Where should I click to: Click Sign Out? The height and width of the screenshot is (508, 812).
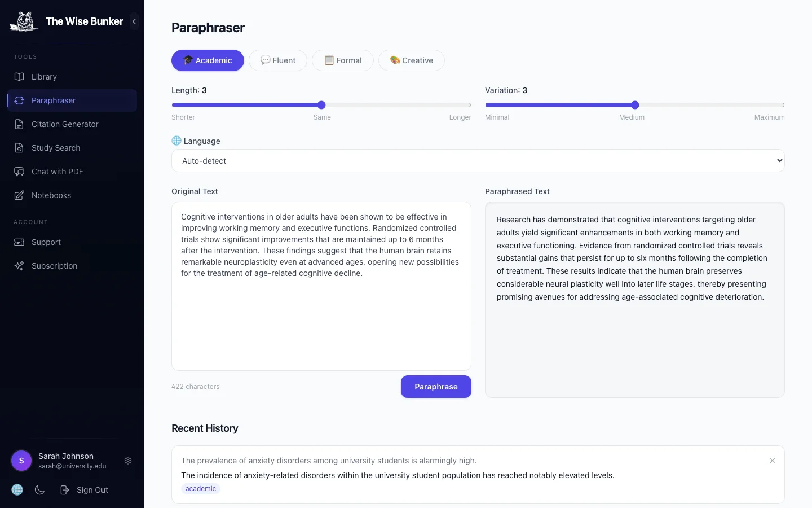pos(85,490)
